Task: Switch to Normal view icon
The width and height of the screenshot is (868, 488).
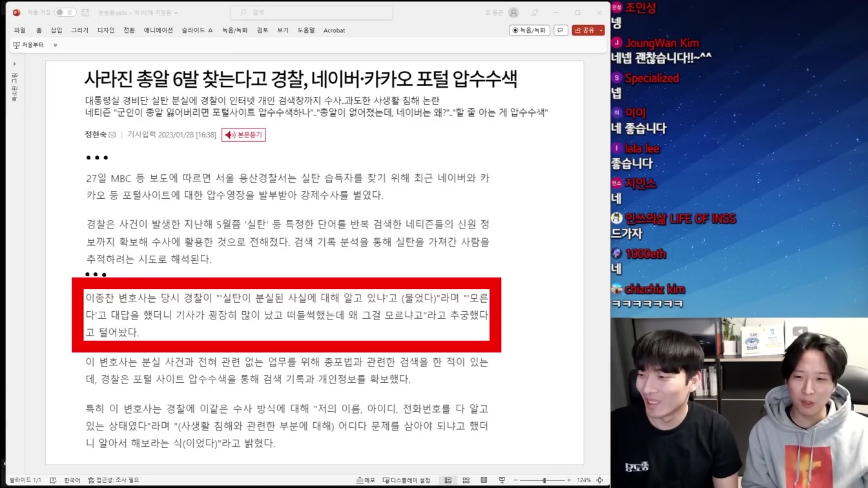Action: point(448,480)
